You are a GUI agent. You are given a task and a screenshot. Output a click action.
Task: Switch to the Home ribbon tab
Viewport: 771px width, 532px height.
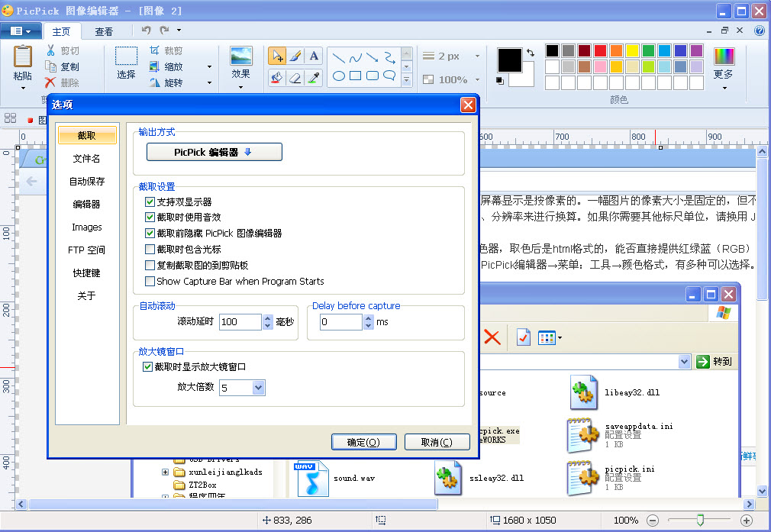(x=62, y=31)
